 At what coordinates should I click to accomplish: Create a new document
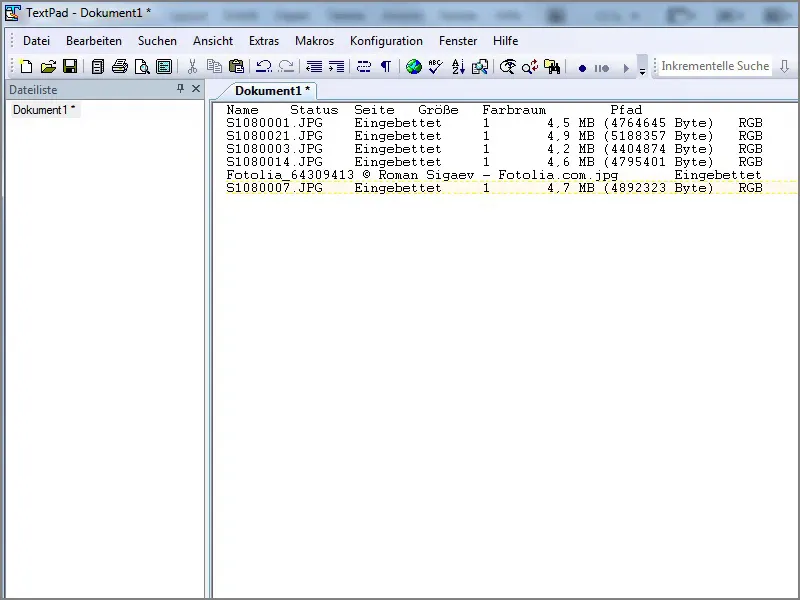pos(26,67)
